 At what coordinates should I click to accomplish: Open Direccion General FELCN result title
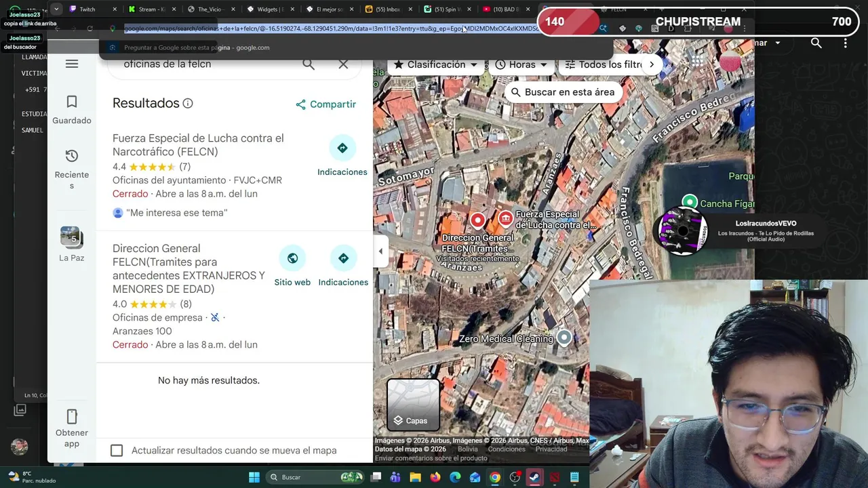(189, 268)
